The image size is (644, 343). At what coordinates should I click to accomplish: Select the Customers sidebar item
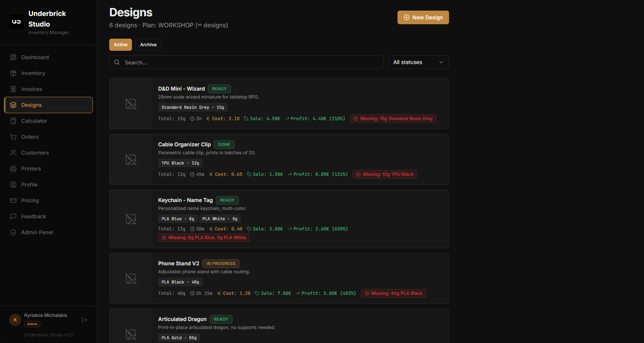coord(48,153)
